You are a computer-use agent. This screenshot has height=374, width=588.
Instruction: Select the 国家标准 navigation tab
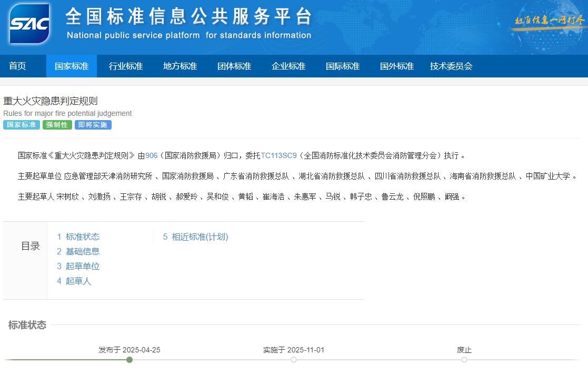pos(72,66)
